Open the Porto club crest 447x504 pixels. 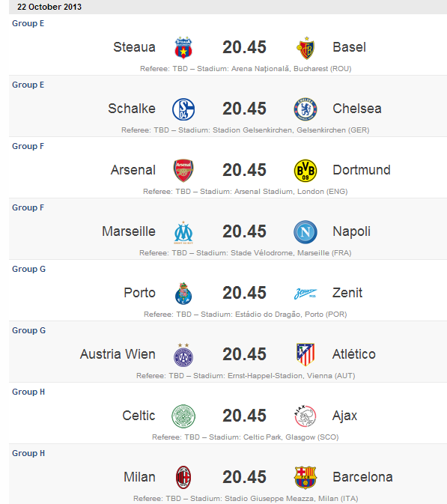(183, 294)
